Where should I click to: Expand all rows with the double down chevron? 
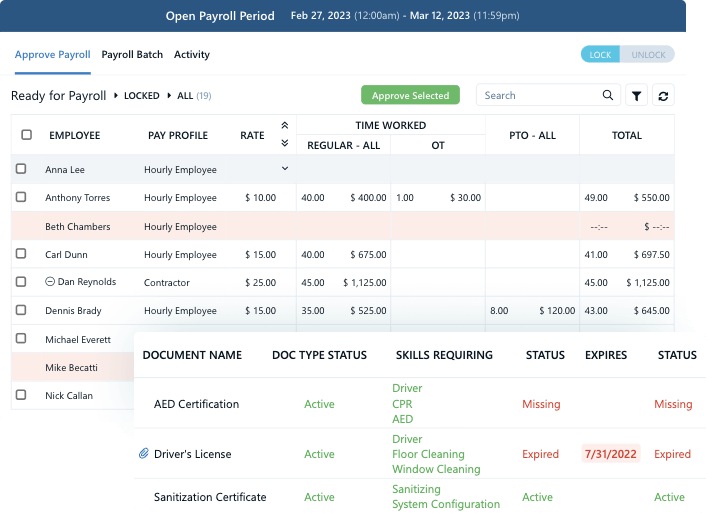tap(284, 143)
